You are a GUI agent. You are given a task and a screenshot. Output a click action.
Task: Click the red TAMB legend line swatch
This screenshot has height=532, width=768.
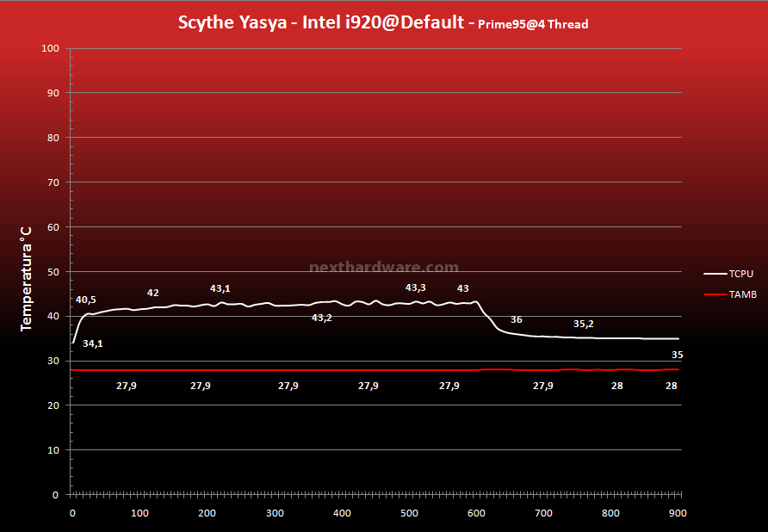[715, 294]
